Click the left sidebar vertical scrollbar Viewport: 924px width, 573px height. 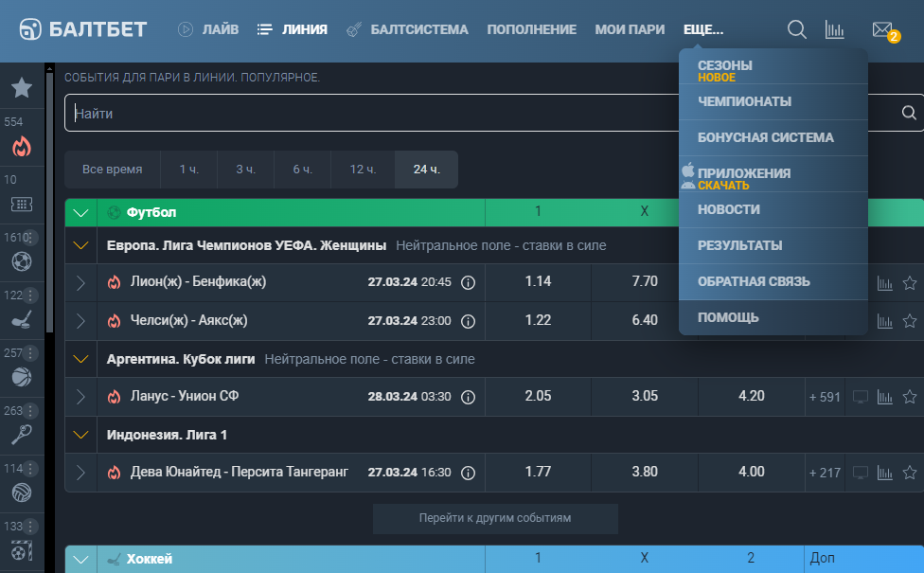coord(49,201)
